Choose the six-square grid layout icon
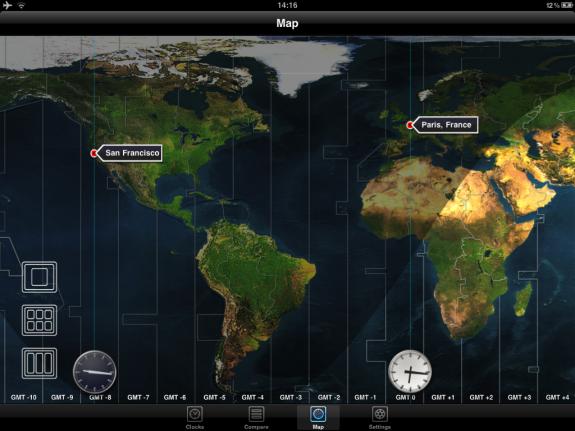The image size is (575, 431). [x=39, y=320]
